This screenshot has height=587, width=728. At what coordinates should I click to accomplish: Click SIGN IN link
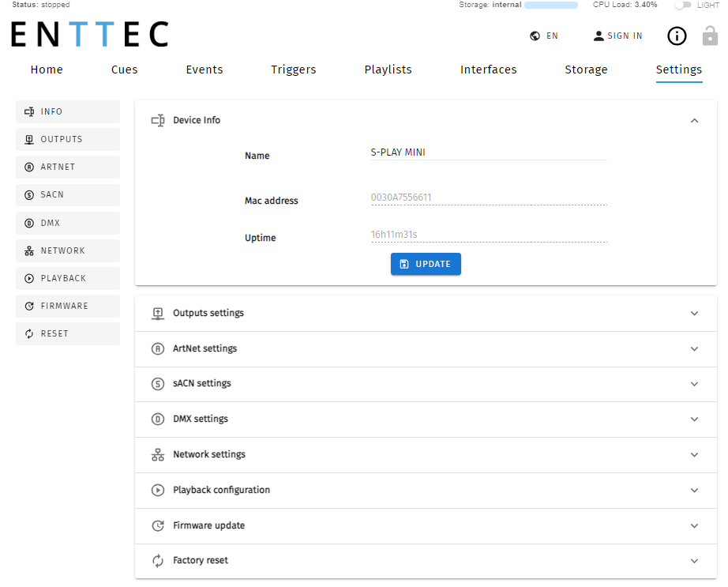[625, 36]
